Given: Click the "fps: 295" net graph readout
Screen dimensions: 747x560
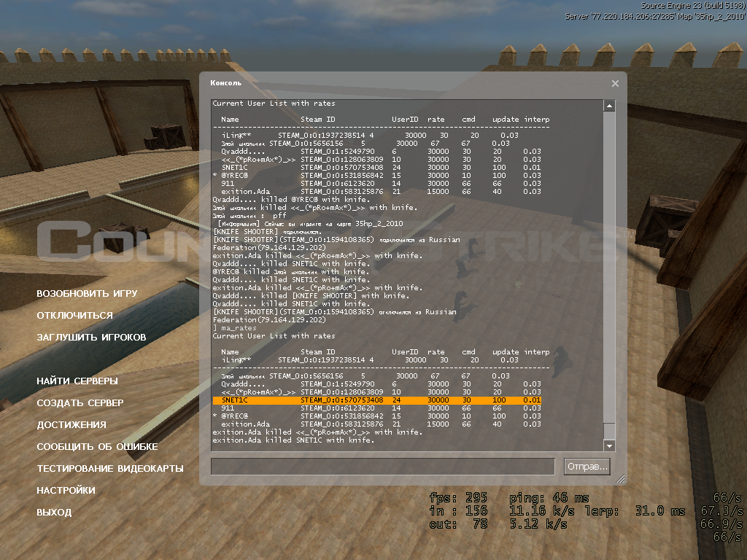Looking at the screenshot, I should pos(458,498).
